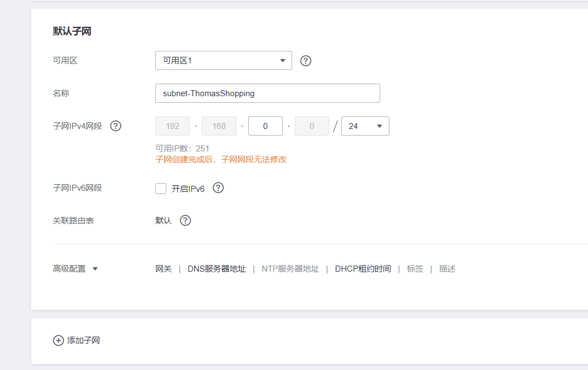Select the 描述 advanced option

pyautogui.click(x=447, y=269)
